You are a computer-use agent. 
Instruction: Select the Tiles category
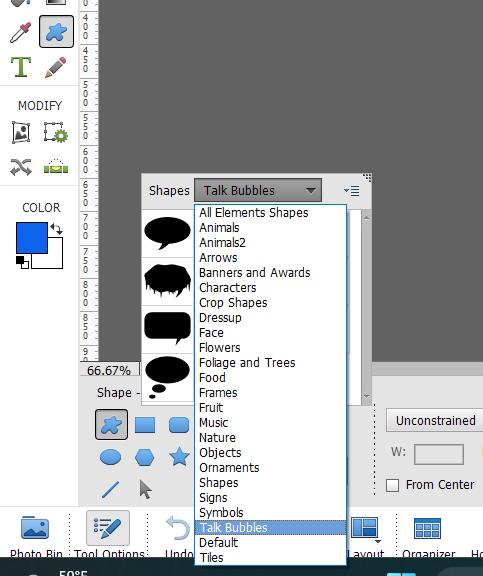point(270,558)
